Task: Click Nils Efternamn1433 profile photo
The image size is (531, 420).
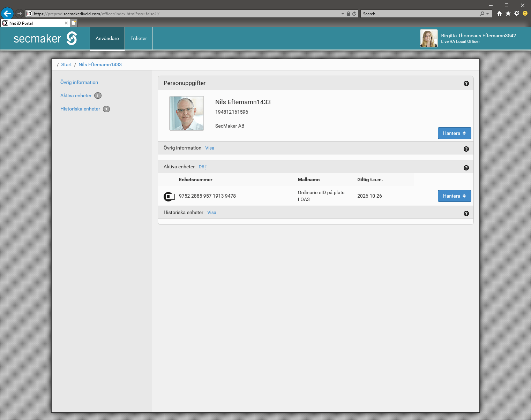Action: pyautogui.click(x=187, y=113)
